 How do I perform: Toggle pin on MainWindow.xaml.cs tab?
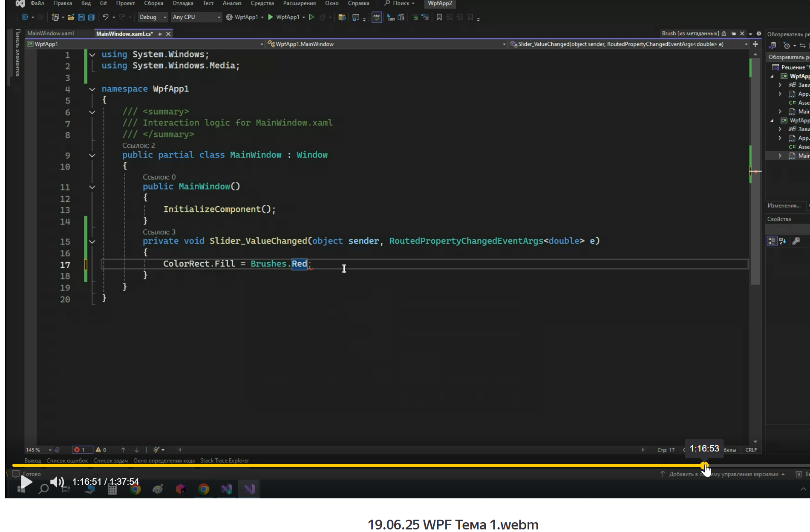pos(160,34)
